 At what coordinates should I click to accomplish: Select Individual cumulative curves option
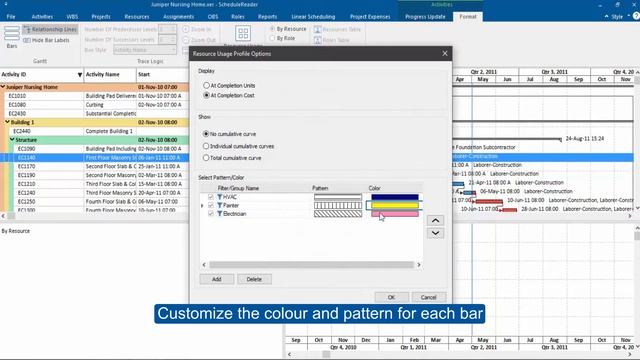click(x=206, y=146)
